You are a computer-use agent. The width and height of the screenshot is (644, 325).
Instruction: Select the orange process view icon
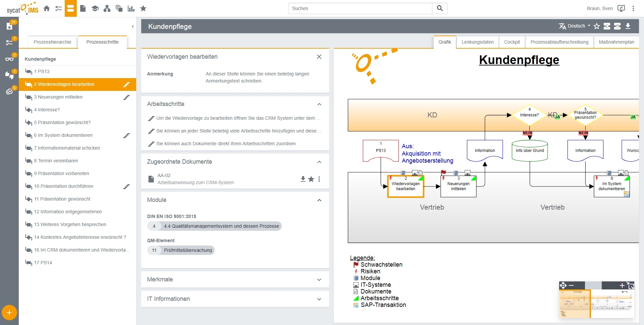(x=70, y=8)
